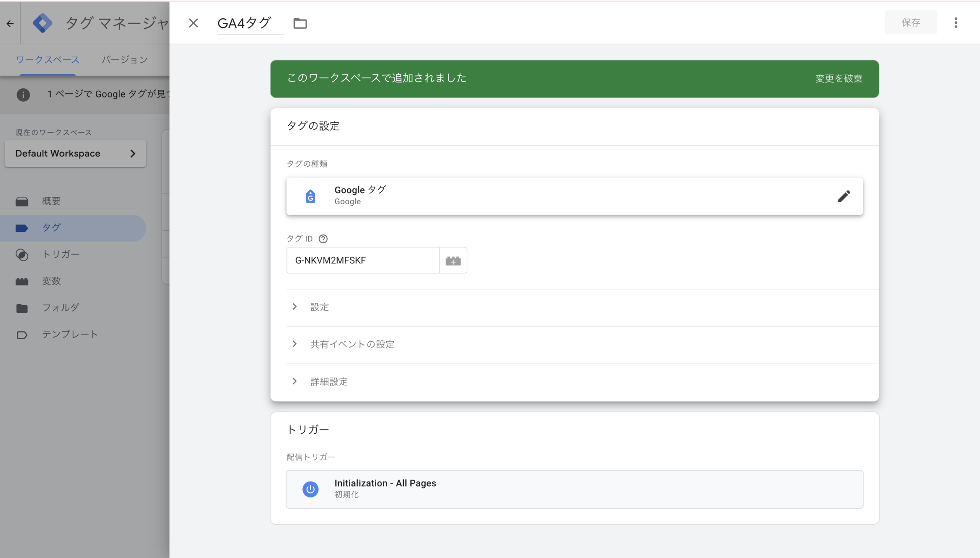
Task: Click the help icon next to タグ ID
Action: (323, 239)
